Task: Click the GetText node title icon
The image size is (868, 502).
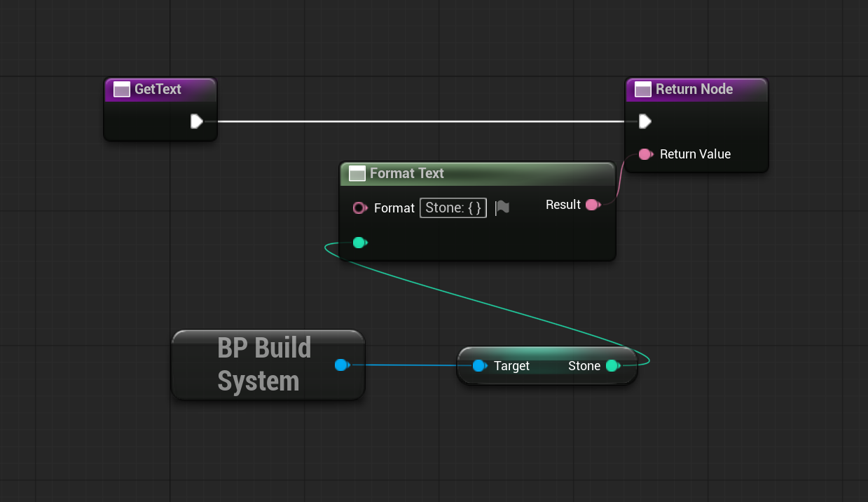Action: click(122, 90)
